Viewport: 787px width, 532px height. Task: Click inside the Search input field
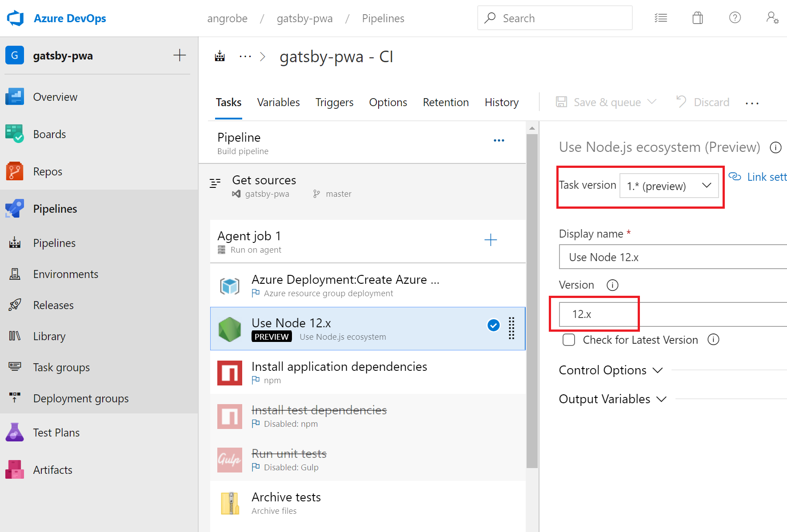555,18
